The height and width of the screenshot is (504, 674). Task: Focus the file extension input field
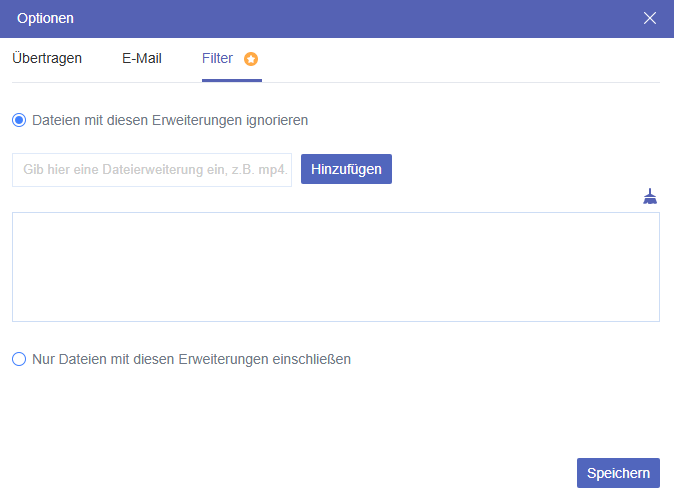pyautogui.click(x=152, y=170)
